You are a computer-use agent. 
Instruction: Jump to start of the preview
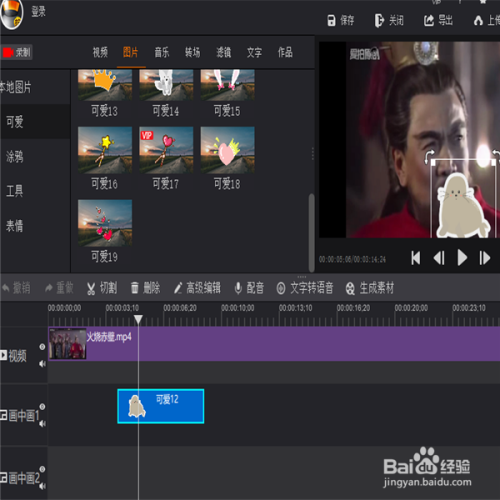pos(416,258)
